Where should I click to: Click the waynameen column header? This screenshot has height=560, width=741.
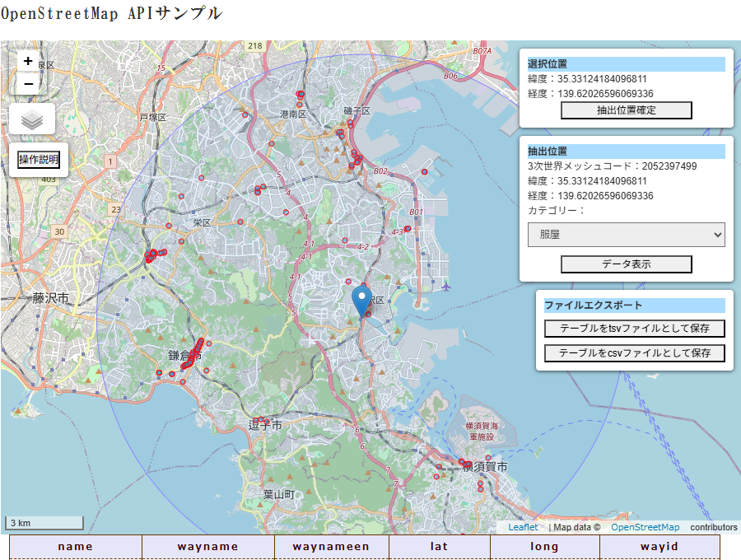click(x=331, y=547)
